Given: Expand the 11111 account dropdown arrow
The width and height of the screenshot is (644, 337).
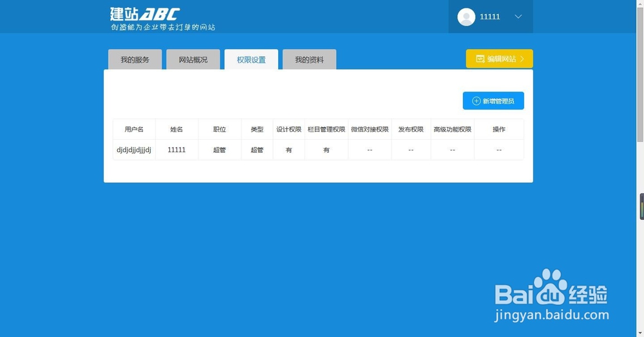Looking at the screenshot, I should tap(518, 17).
